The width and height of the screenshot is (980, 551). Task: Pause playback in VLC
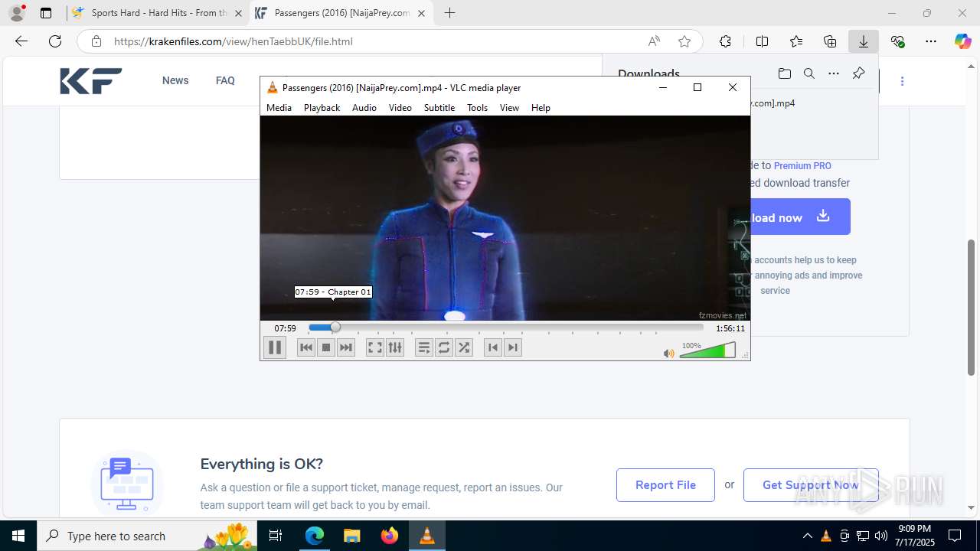(274, 347)
